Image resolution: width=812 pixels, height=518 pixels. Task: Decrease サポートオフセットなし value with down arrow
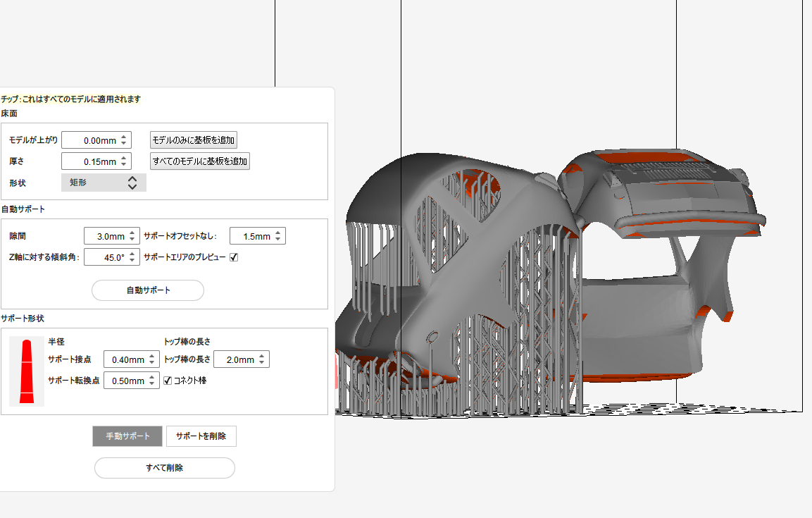click(x=278, y=240)
